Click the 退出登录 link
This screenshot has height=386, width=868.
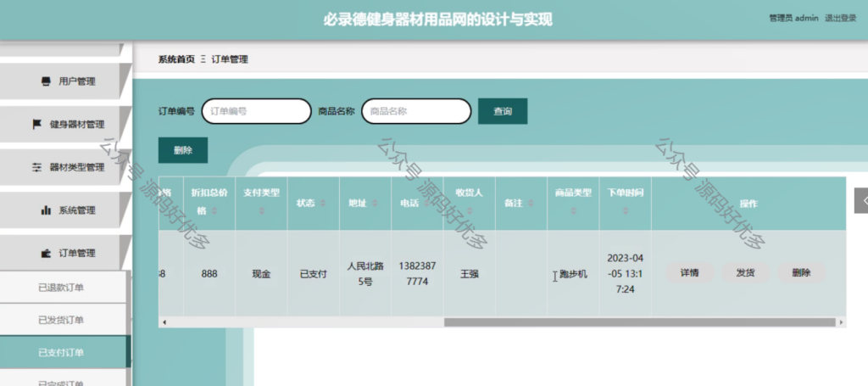tap(840, 18)
